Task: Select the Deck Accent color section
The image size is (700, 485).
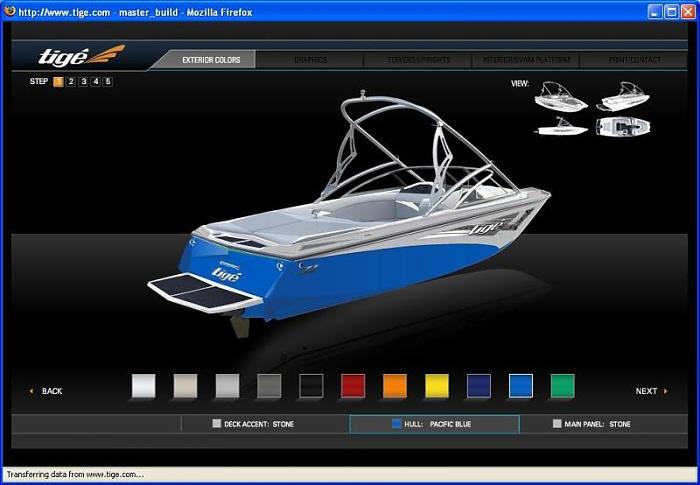Action: click(254, 424)
